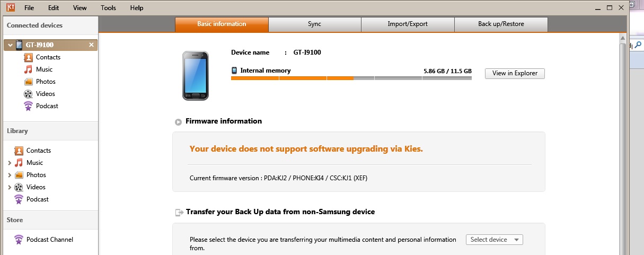Image resolution: width=644 pixels, height=255 pixels.
Task: Click the Podcast icon under connected device
Action: 29,106
